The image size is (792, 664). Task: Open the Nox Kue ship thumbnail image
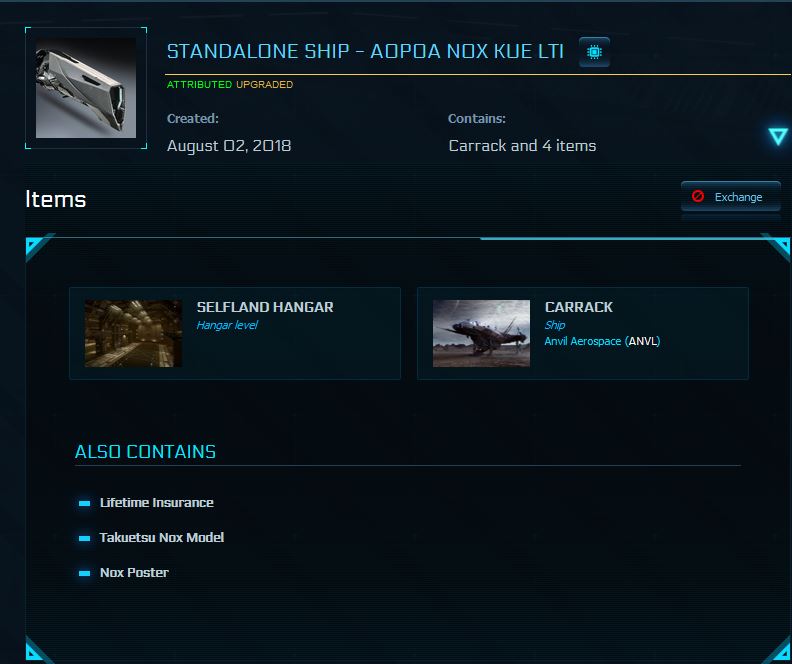pyautogui.click(x=86, y=88)
